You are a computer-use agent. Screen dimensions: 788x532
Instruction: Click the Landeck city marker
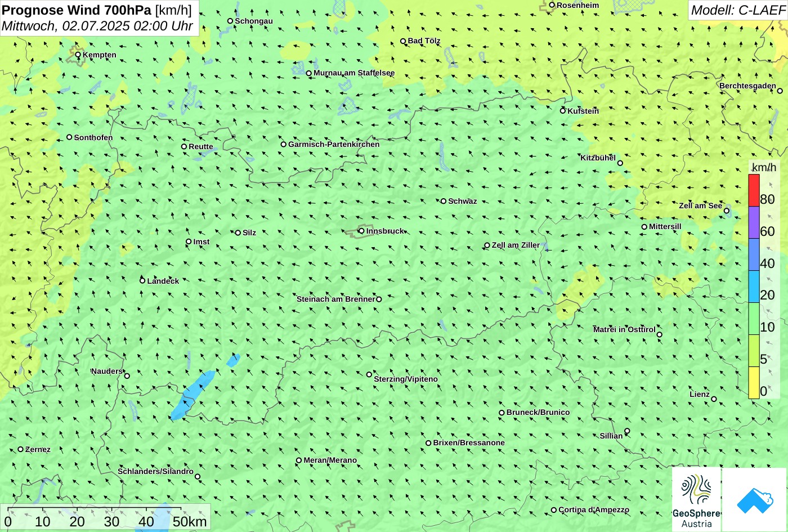[142, 280]
